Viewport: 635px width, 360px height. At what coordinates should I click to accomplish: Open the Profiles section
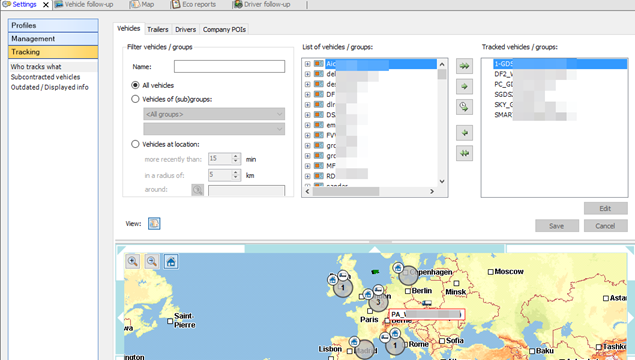point(53,25)
